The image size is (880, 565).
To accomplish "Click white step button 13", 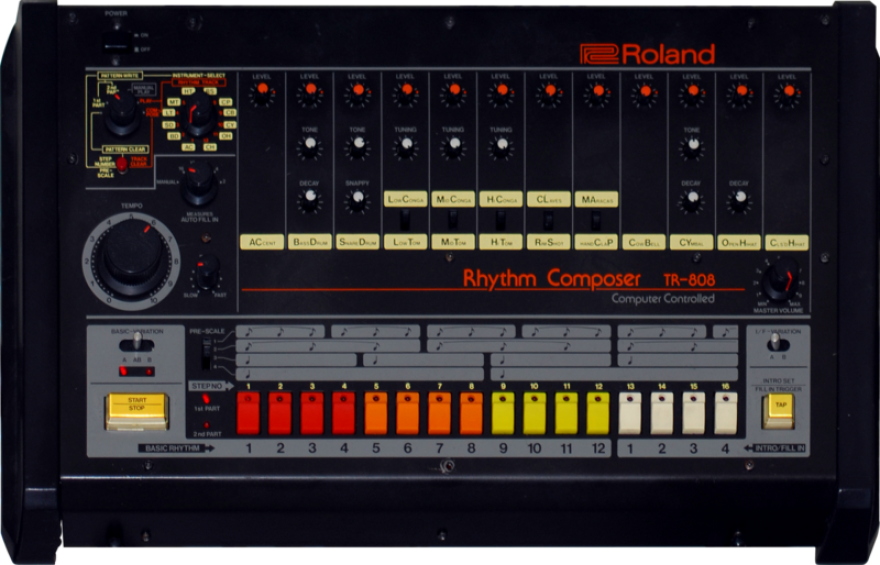I will click(630, 414).
